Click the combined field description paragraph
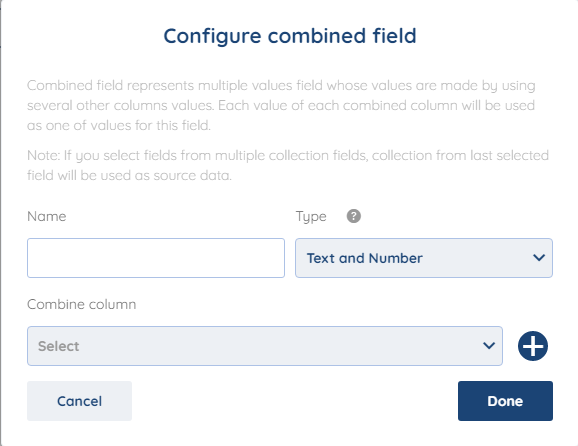Image resolution: width=578 pixels, height=446 pixels. [281, 105]
